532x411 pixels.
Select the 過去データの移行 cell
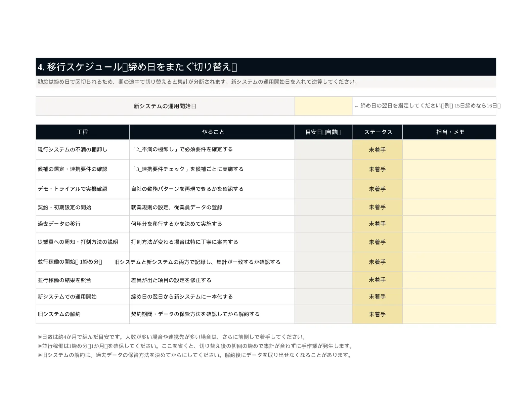(83, 224)
